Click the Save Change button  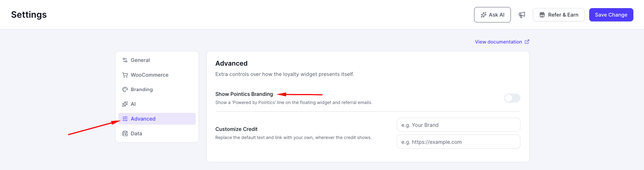point(611,15)
